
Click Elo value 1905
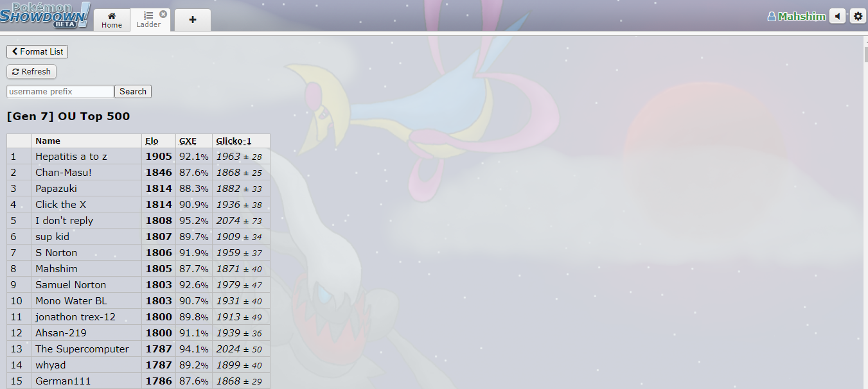(159, 156)
